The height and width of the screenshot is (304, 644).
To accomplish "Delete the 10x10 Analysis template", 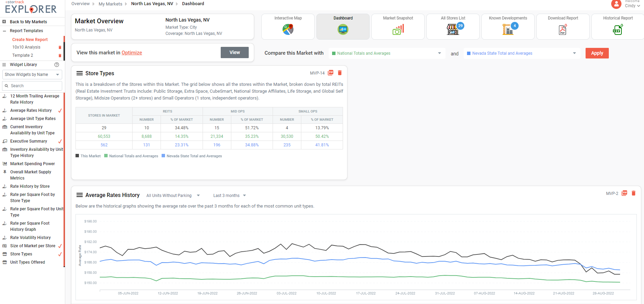I will pyautogui.click(x=60, y=47).
